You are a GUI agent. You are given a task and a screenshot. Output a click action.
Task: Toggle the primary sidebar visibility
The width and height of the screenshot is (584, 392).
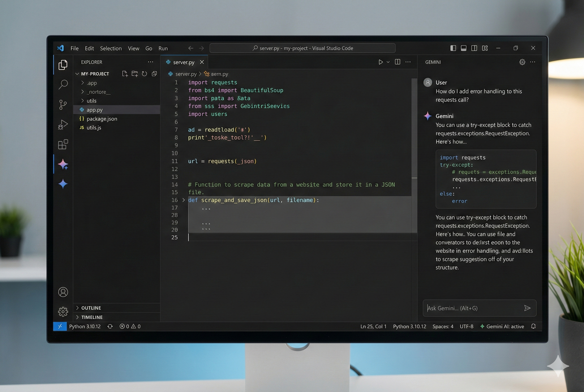coord(453,48)
